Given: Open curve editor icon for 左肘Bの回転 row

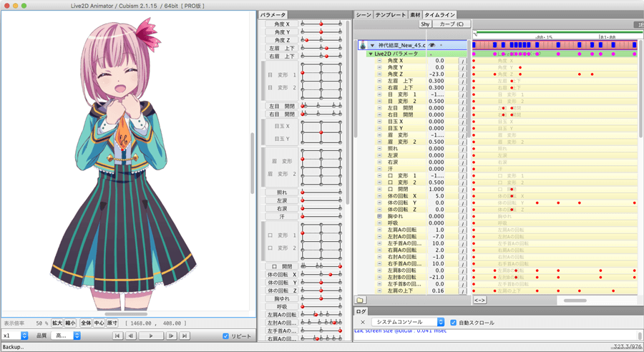Looking at the screenshot, I should [x=463, y=278].
